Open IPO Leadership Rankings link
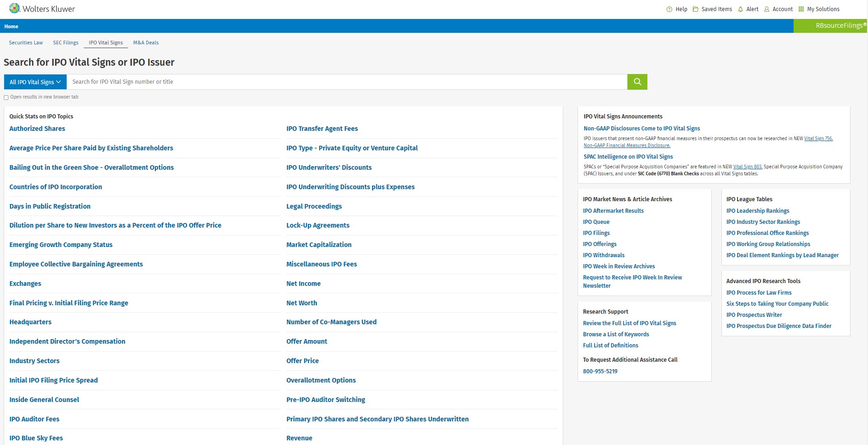 pyautogui.click(x=757, y=211)
